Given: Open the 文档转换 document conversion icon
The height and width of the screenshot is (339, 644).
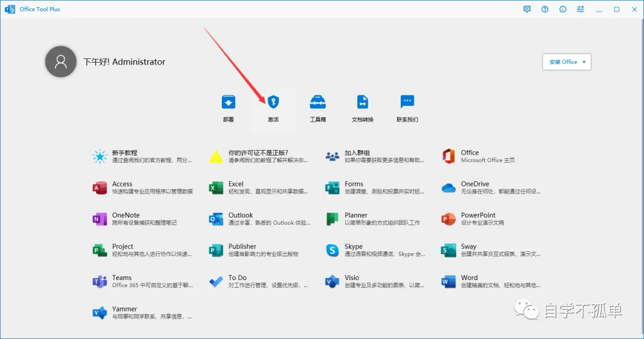Looking at the screenshot, I should (363, 102).
